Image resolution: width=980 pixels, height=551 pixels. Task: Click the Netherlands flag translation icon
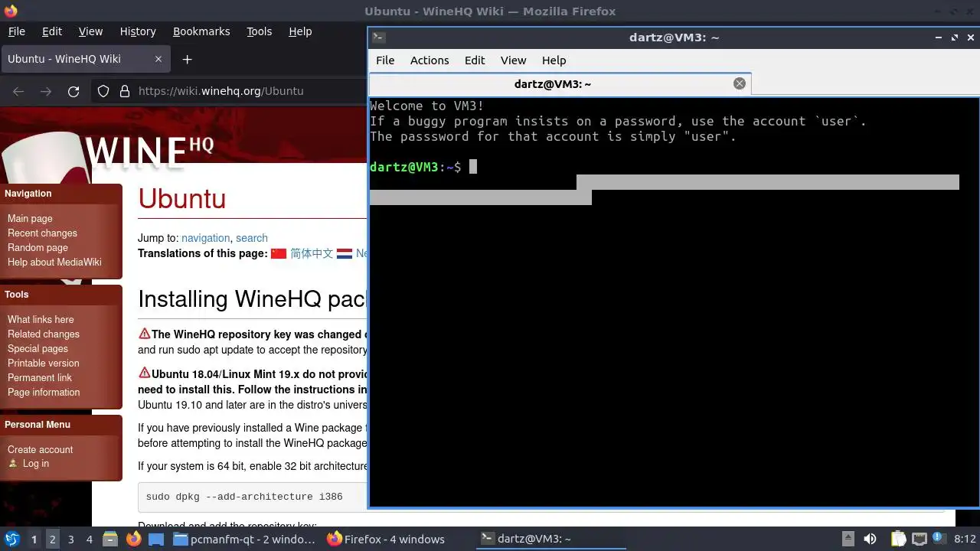(x=345, y=253)
